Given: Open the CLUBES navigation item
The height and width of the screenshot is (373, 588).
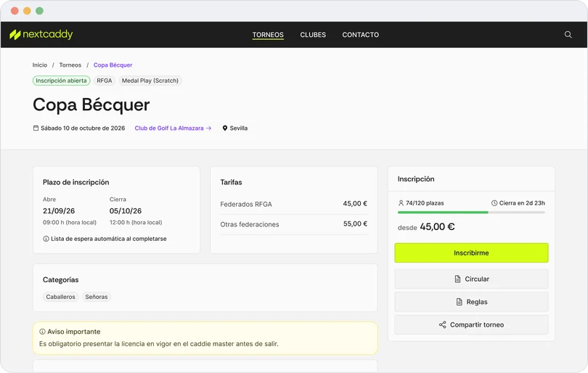Looking at the screenshot, I should [313, 35].
